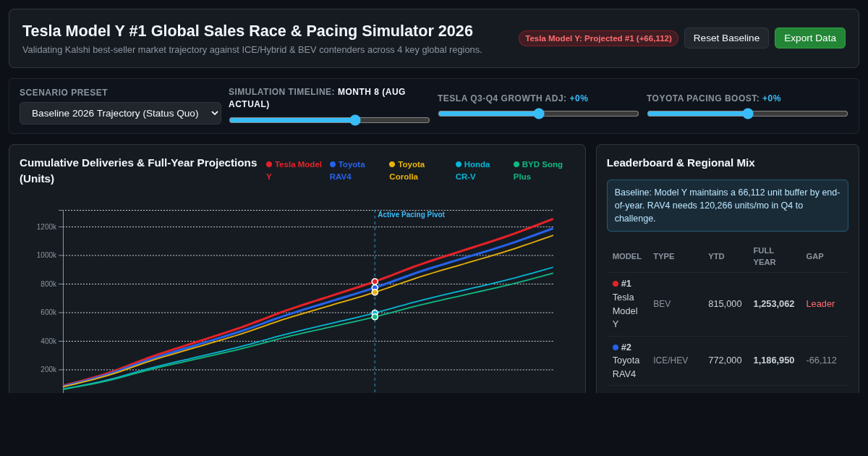Click the Tesla Model Y Projected #1 badge
Image resolution: width=868 pixels, height=456 pixels.
598,38
